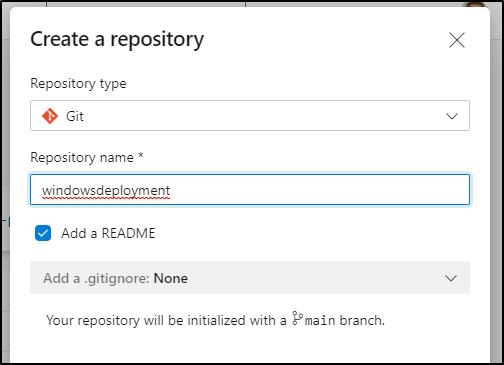Toggle README via the Add a README label
Screen dimensions: 504x365
[x=108, y=233]
